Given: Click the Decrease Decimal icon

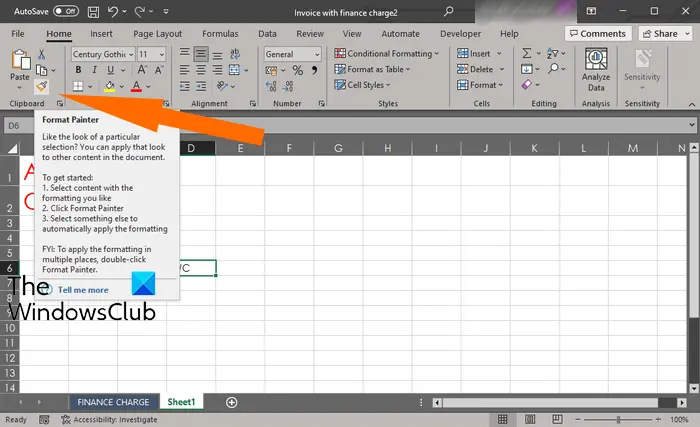Looking at the screenshot, I should click(x=288, y=86).
